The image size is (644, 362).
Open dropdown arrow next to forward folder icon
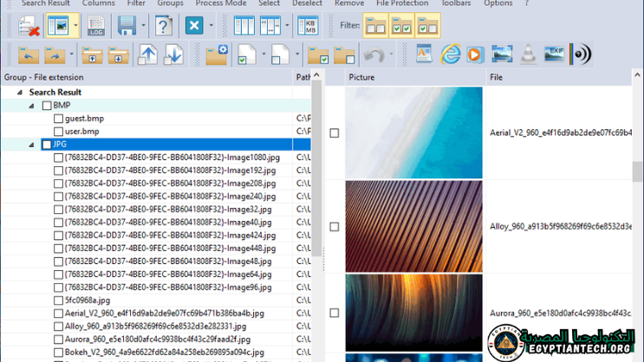tap(71, 55)
